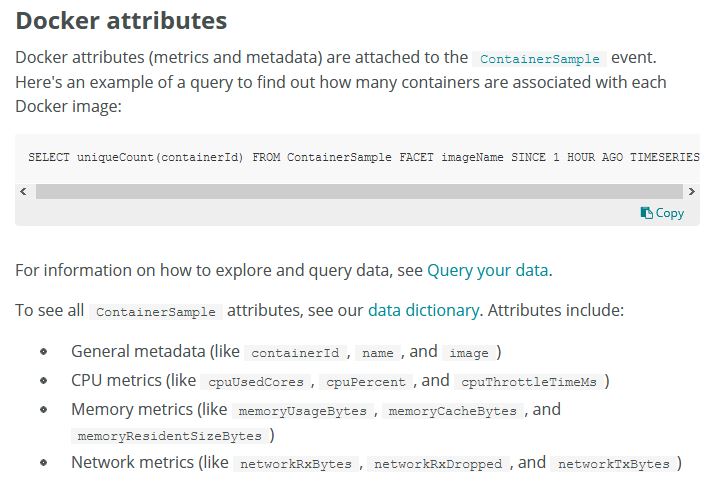Click the Docker attributes heading
This screenshot has width=717, height=481.
pyautogui.click(x=122, y=20)
